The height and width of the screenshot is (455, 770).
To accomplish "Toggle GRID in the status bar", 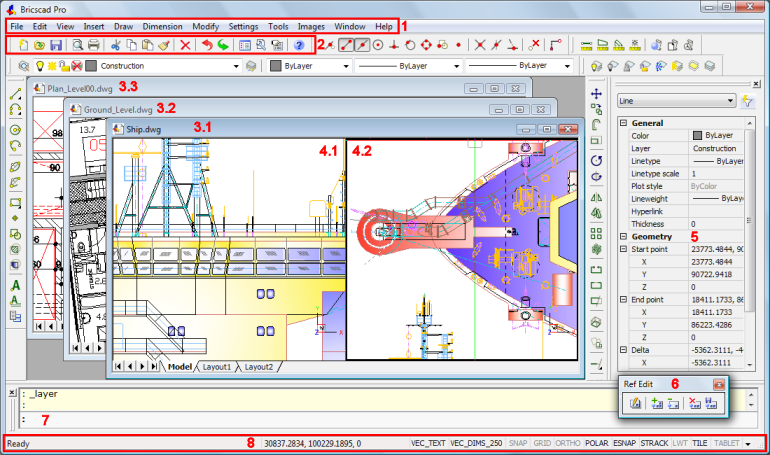I will [542, 443].
